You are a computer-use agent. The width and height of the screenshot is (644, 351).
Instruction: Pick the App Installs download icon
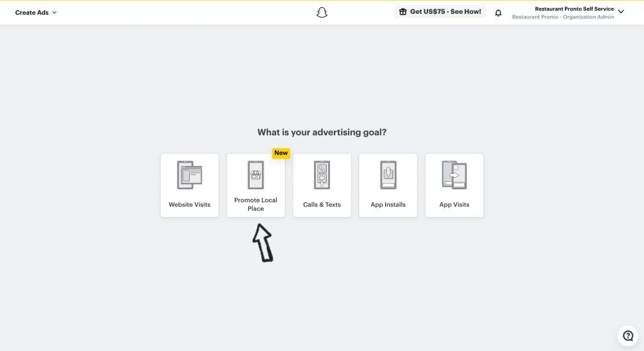point(388,175)
